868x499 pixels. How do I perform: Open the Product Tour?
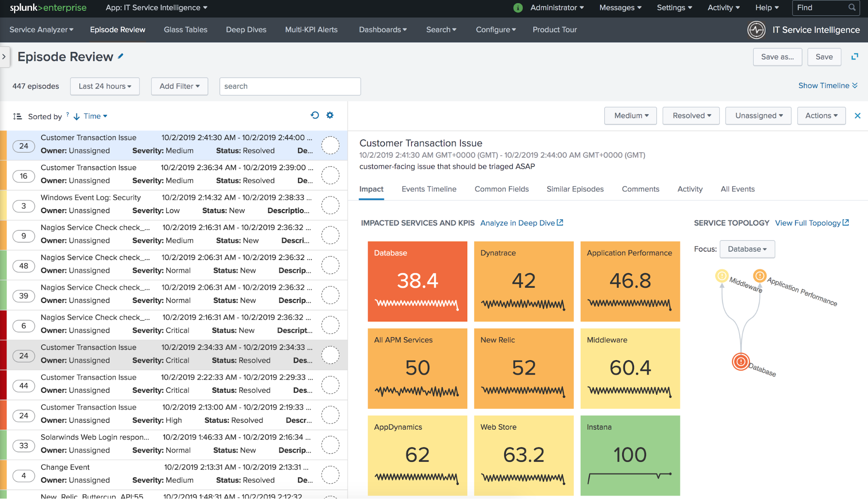coord(554,30)
